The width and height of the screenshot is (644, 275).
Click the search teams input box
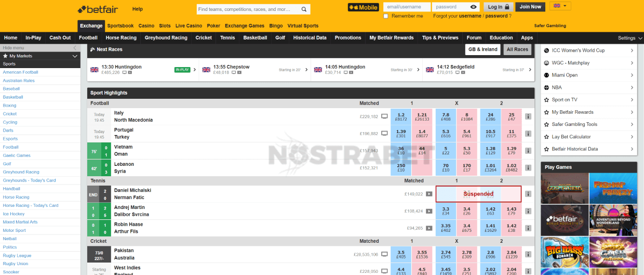tap(247, 9)
